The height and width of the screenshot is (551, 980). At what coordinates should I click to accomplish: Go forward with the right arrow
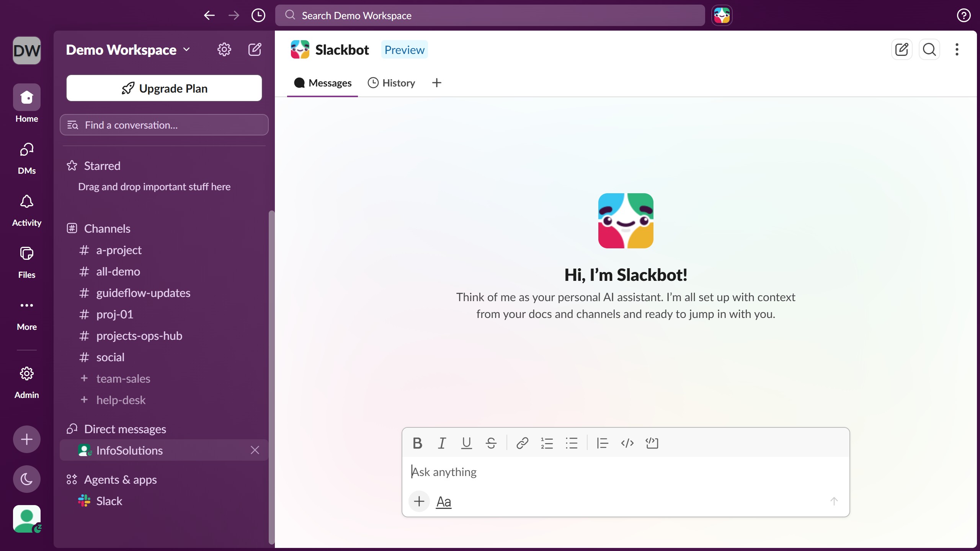point(234,15)
